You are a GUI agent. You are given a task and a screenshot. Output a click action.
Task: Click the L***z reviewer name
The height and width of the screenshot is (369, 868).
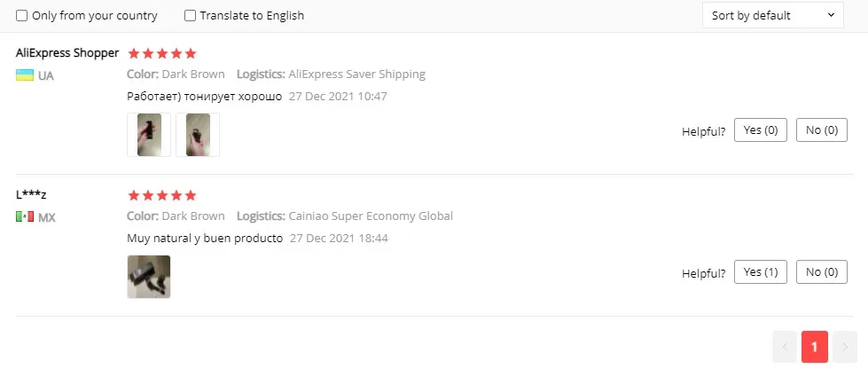[31, 195]
